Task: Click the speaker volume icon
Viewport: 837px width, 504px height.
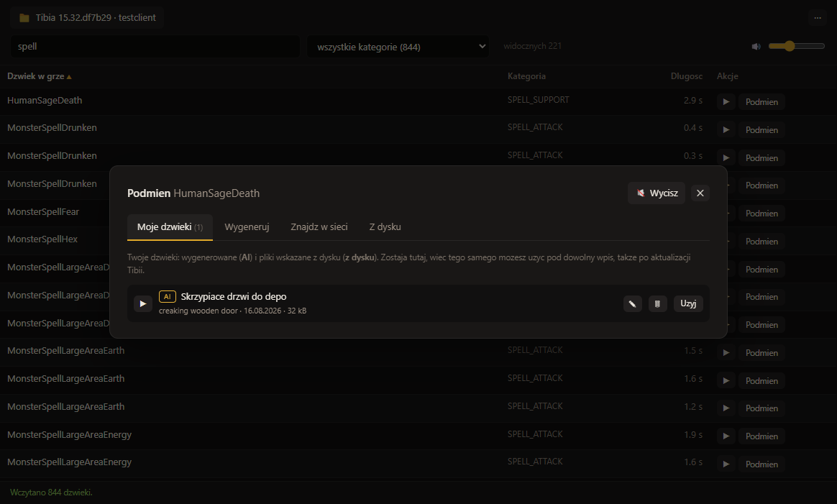Action: pyautogui.click(x=756, y=47)
